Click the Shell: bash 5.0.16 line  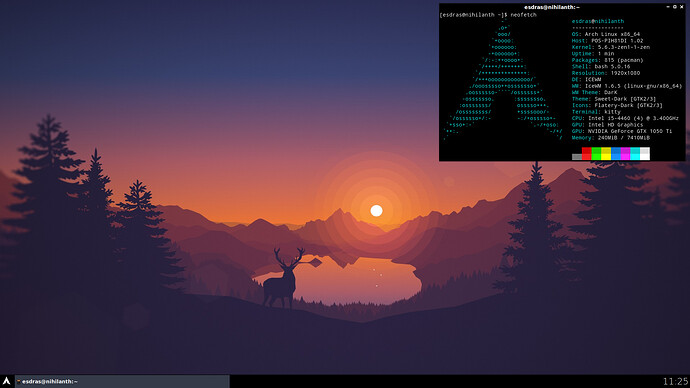[x=601, y=66]
